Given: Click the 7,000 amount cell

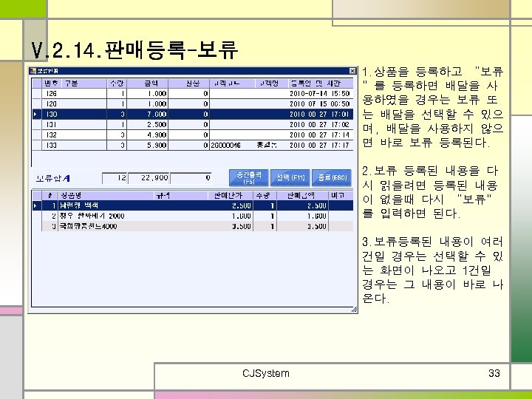Looking at the screenshot, I should coord(148,115).
